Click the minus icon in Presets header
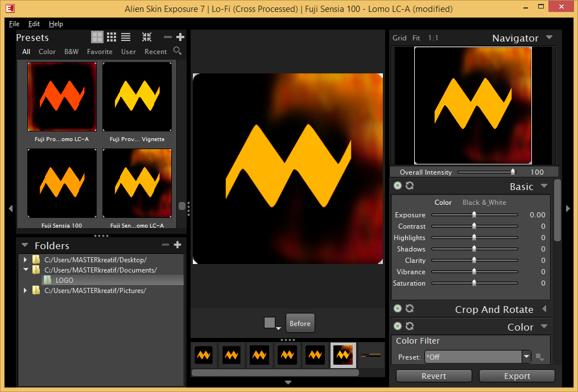Viewport: 578px width, 392px height. 168,37
